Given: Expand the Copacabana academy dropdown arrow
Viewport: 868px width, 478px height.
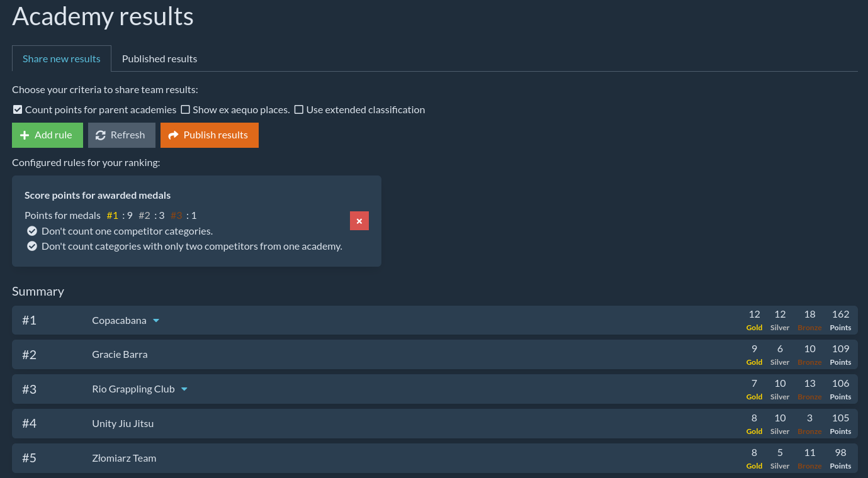Looking at the screenshot, I should coord(156,321).
